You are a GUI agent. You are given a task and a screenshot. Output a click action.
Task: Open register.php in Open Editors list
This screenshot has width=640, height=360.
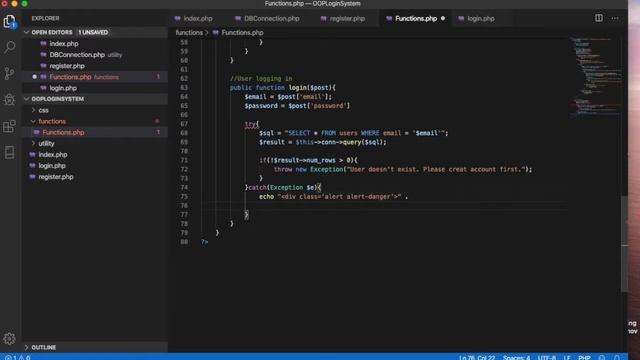(x=95, y=66)
